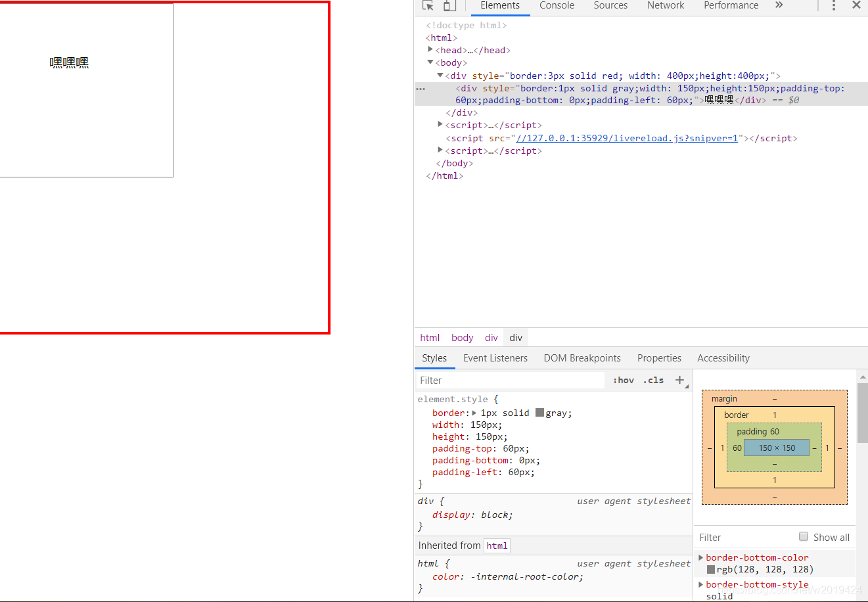Viewport: 868px width, 602px height.
Task: Activate the inspect element picker icon
Action: (x=428, y=5)
